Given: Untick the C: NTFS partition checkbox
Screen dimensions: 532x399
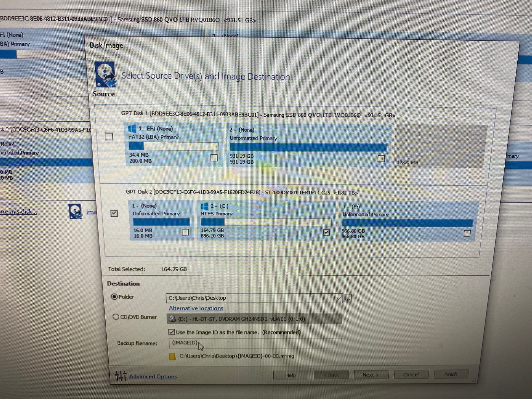Looking at the screenshot, I should click(326, 232).
